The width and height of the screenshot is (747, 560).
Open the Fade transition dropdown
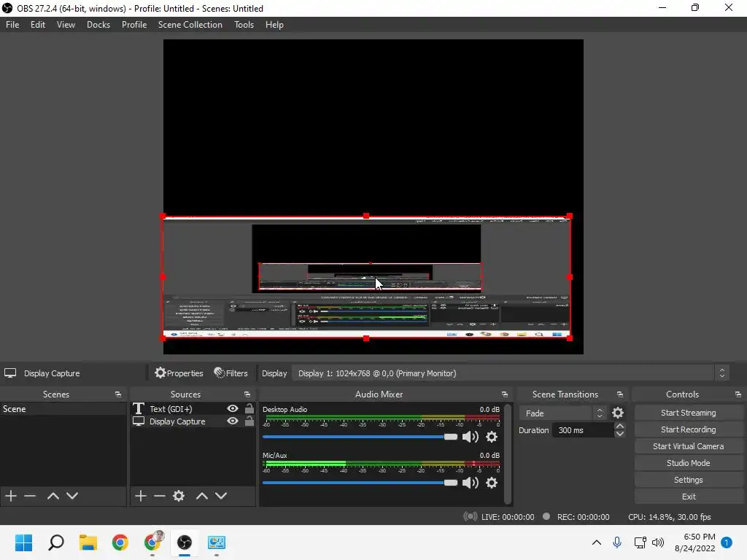tap(562, 413)
